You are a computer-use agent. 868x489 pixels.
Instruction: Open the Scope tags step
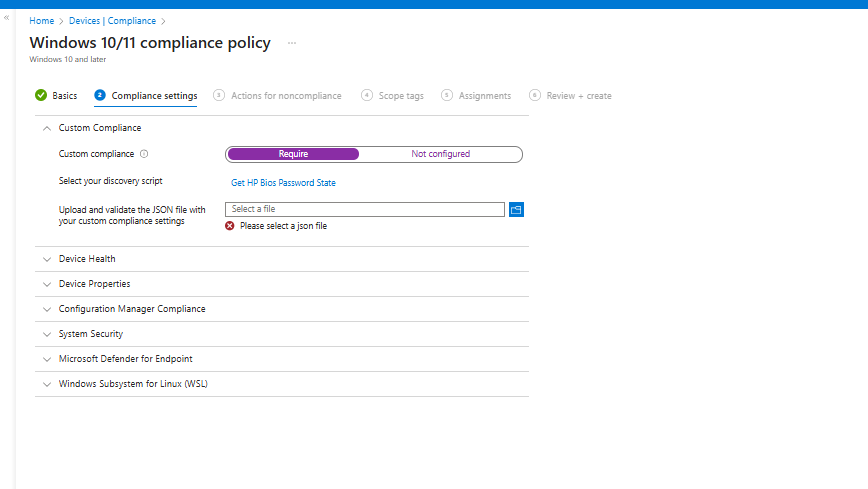400,96
